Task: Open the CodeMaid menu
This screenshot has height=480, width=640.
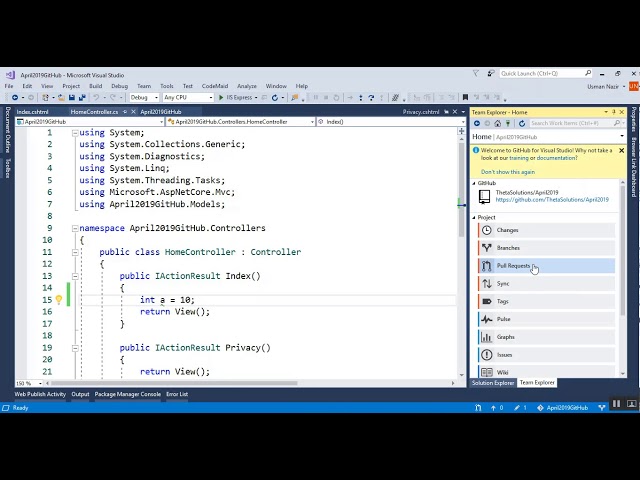Action: click(x=215, y=86)
